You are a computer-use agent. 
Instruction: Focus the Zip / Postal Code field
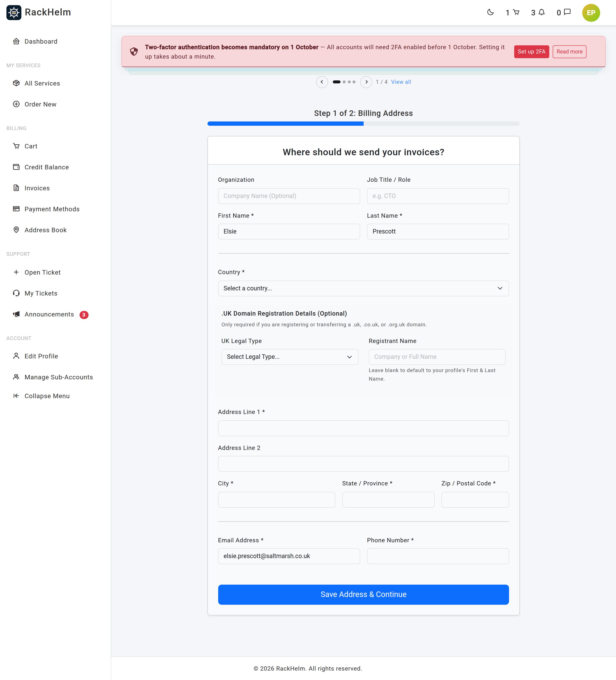(475, 500)
